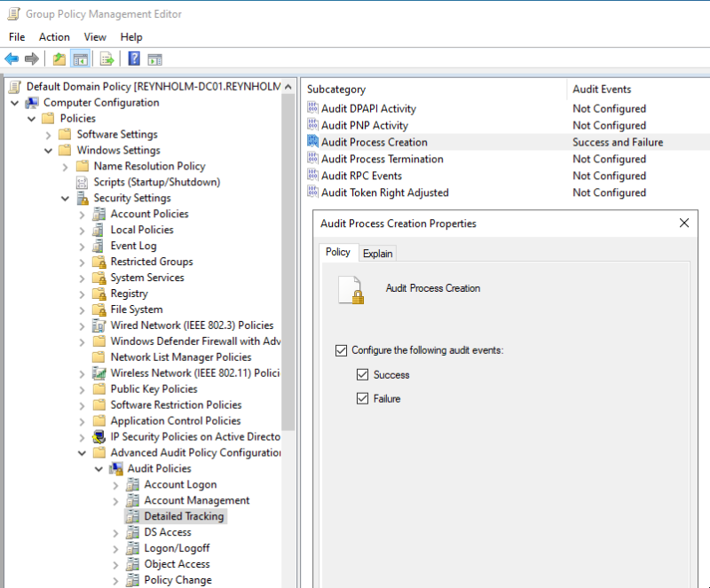
Task: Toggle the Success checkbox
Action: click(362, 375)
